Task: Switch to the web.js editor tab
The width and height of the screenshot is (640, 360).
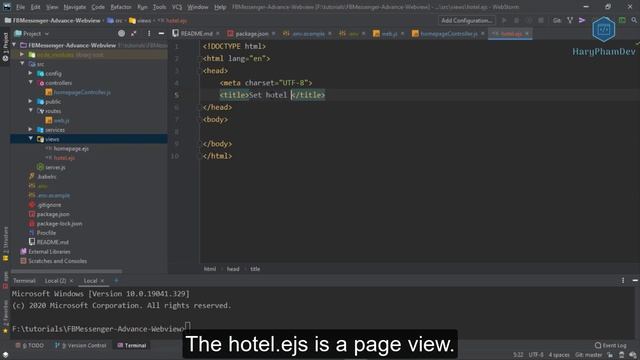Action: click(389, 33)
